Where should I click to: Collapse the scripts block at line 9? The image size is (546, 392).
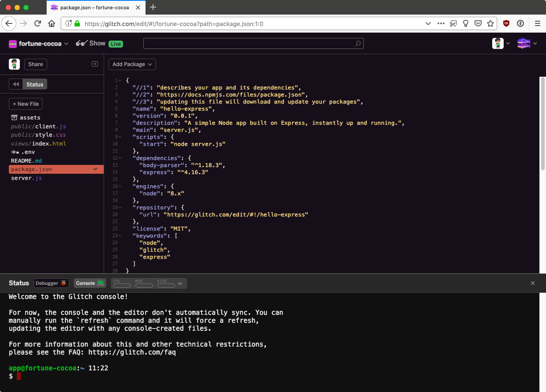pyautogui.click(x=120, y=137)
